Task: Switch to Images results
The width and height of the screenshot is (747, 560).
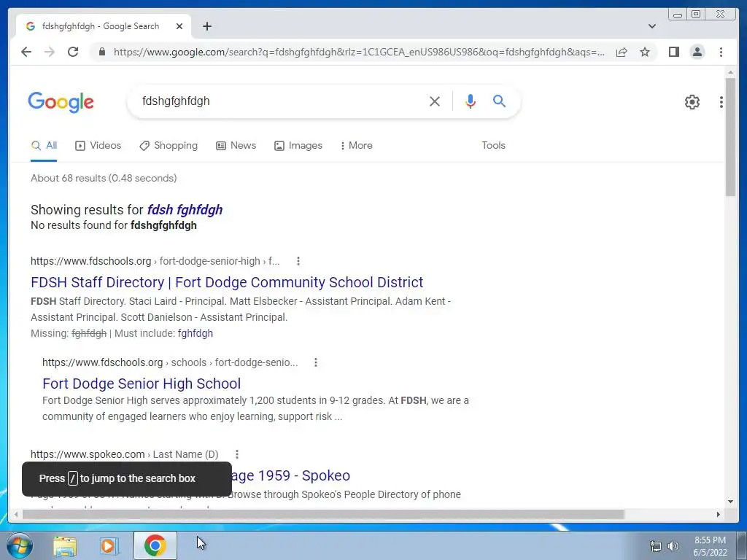Action: point(298,146)
